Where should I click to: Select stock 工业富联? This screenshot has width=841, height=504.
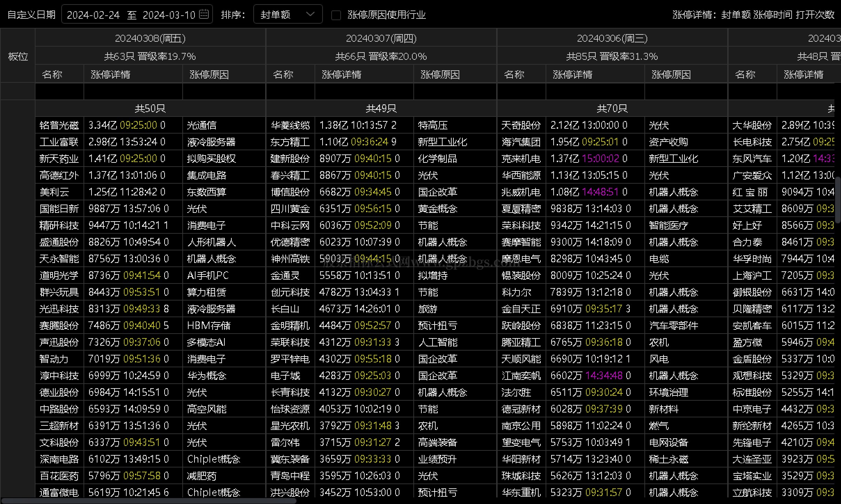tap(59, 142)
